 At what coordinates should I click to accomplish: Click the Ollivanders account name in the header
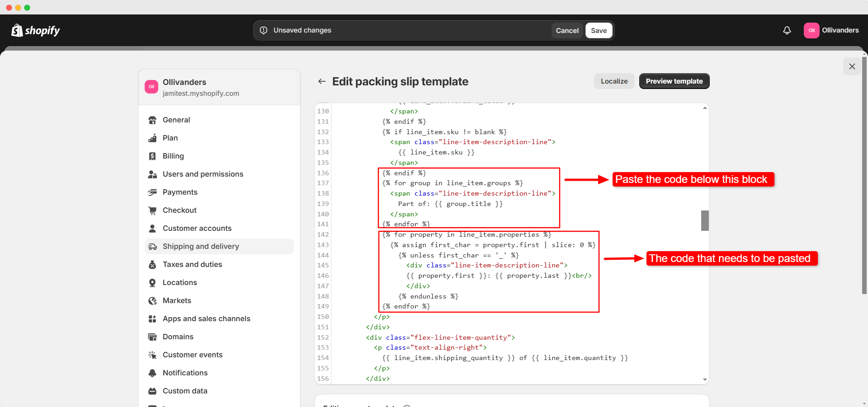(840, 30)
